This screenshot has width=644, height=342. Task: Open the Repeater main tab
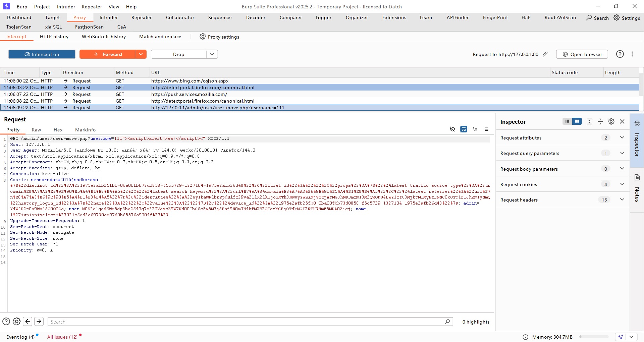[141, 17]
